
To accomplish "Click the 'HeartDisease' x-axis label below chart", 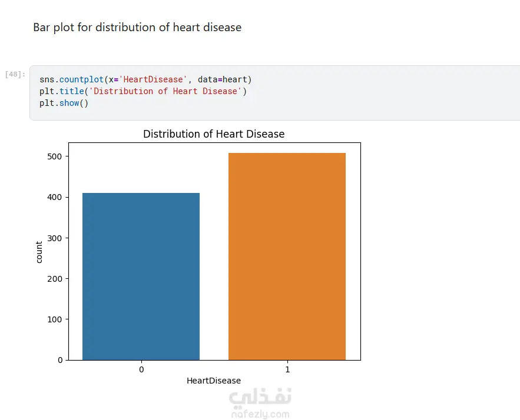I will point(214,381).
